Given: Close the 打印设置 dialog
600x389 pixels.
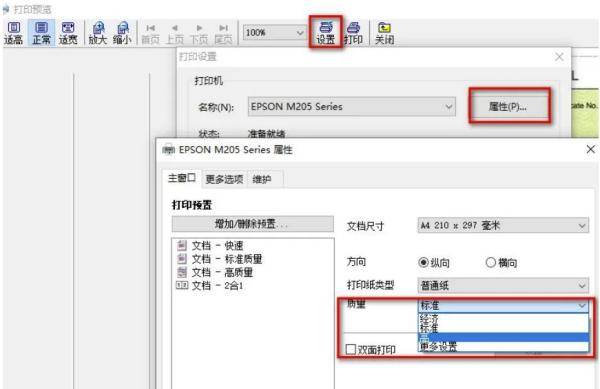Looking at the screenshot, I should pos(559,57).
